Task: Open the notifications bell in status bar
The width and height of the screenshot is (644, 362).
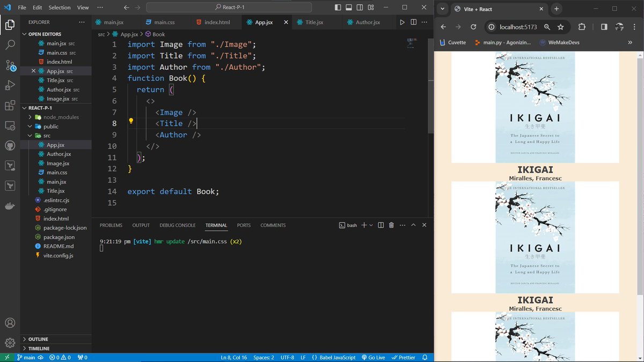Action: [x=425, y=357]
